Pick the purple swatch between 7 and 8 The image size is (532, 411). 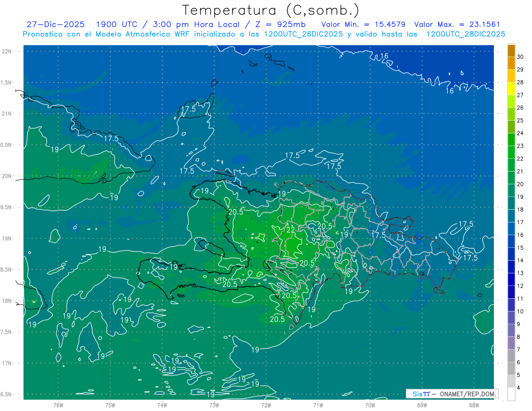tap(511, 343)
